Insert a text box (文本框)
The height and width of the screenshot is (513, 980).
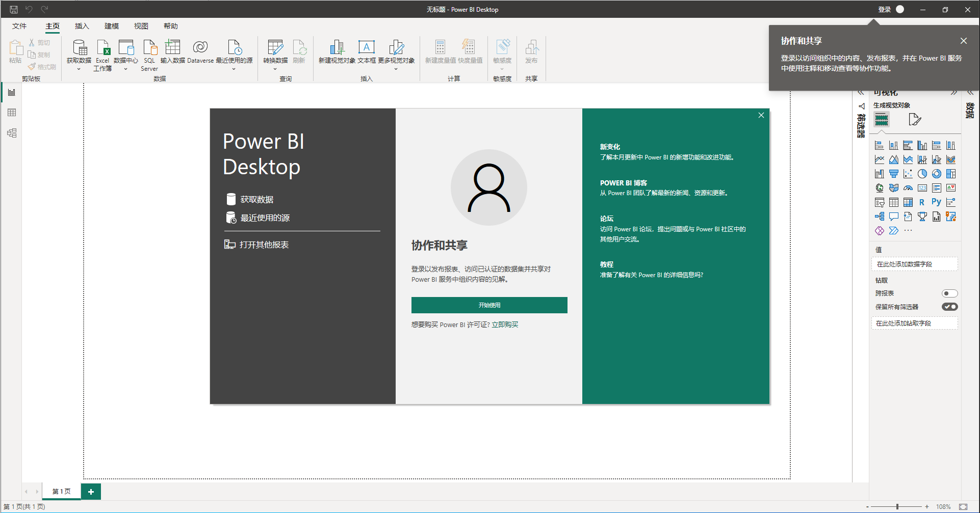366,48
